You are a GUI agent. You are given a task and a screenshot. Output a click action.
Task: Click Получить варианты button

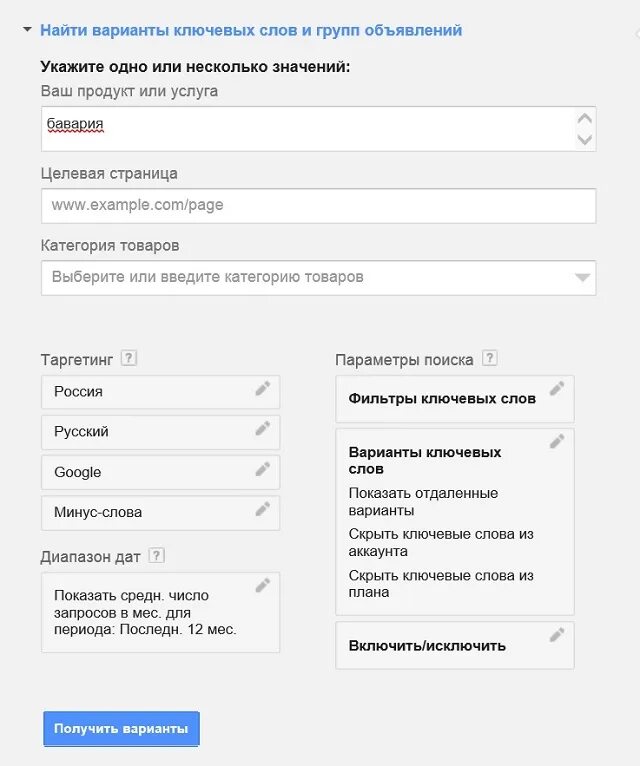[x=121, y=728]
